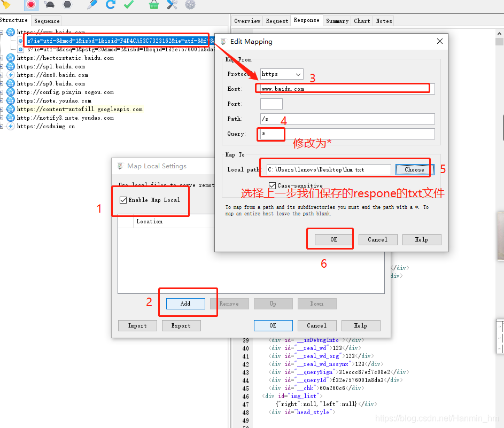Expand the notify3.note.youdao.com node
This screenshot has width=504, height=428.
(2, 118)
